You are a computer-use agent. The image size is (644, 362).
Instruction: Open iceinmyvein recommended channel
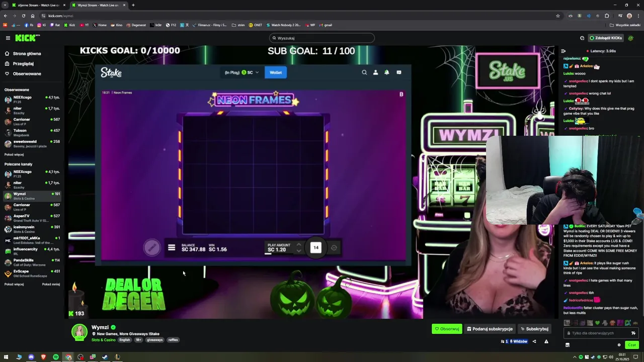pos(32,229)
